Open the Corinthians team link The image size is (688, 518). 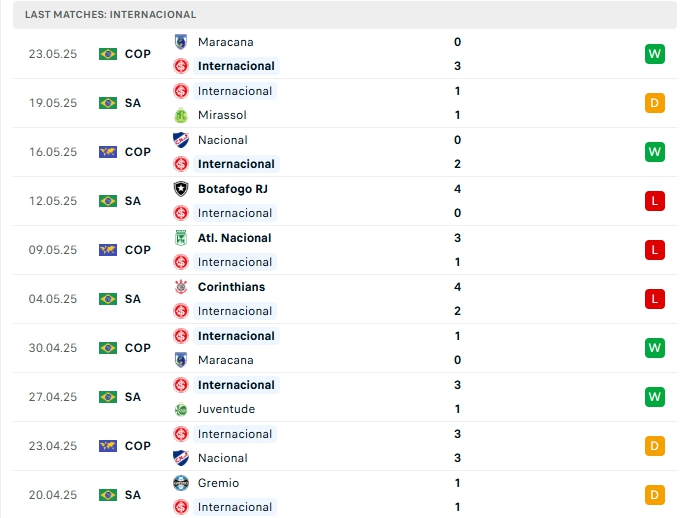click(231, 287)
